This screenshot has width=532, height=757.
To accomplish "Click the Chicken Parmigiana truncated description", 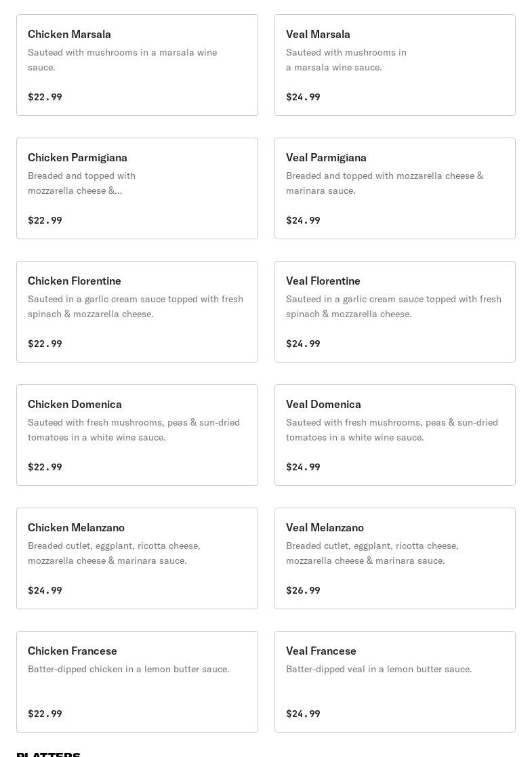I will click(x=81, y=183).
